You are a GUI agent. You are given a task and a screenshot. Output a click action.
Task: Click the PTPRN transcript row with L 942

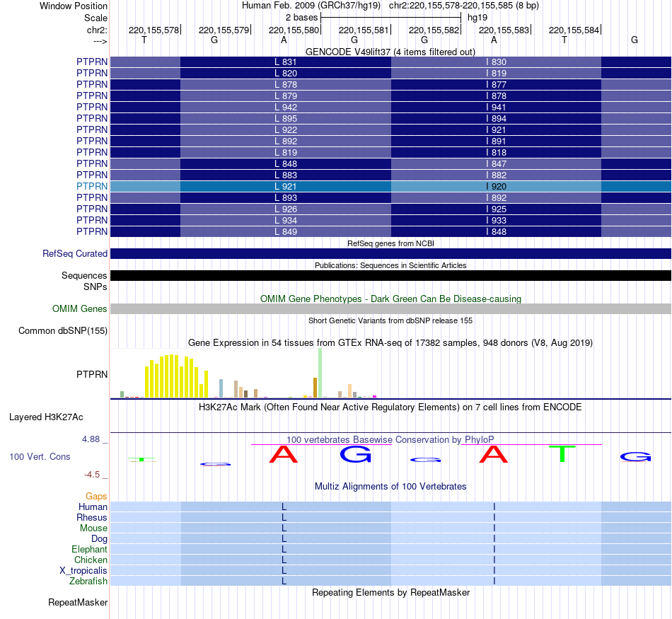(x=390, y=107)
